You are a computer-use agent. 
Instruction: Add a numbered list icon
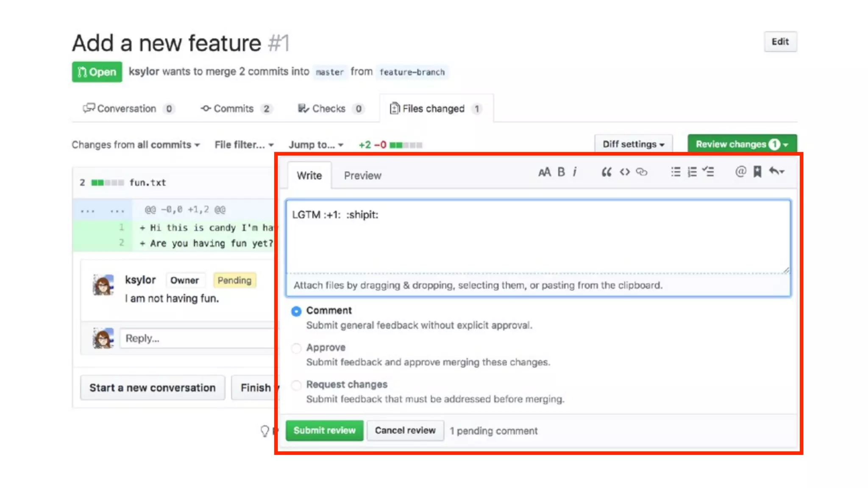coord(692,172)
